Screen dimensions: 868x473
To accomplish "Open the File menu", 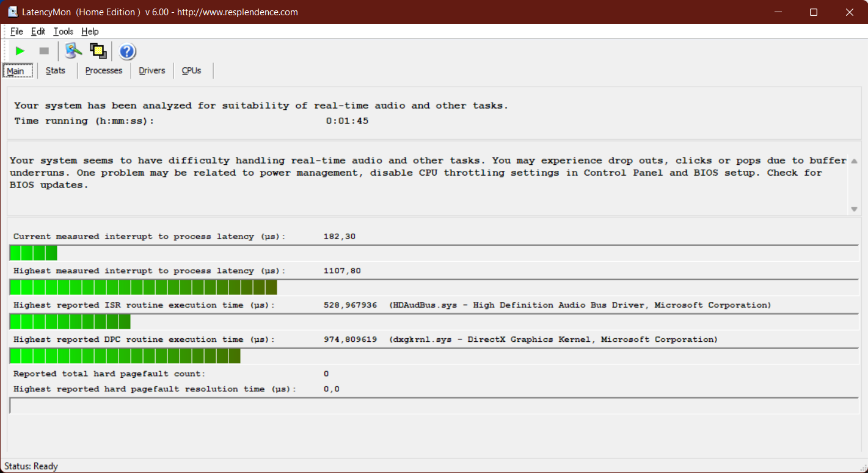I will point(16,32).
